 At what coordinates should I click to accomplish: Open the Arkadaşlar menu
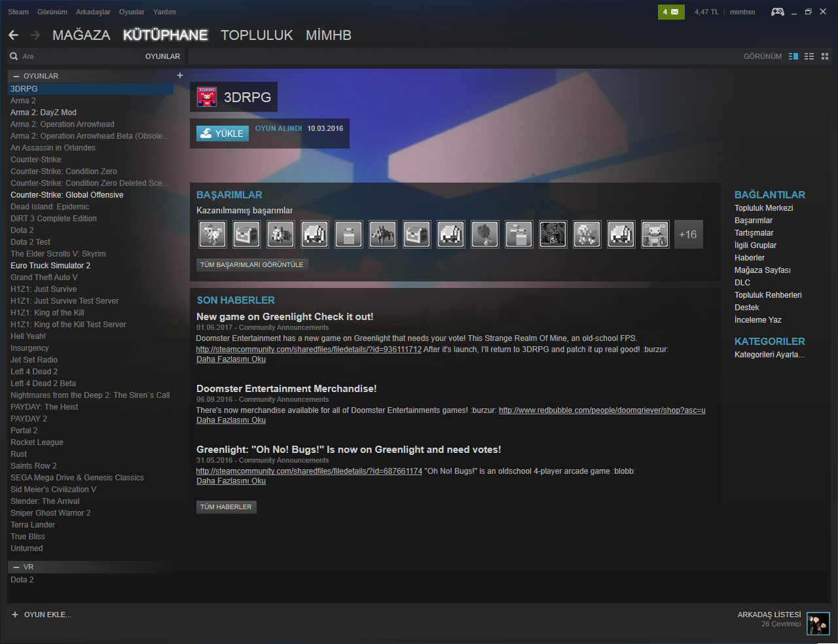coord(93,12)
